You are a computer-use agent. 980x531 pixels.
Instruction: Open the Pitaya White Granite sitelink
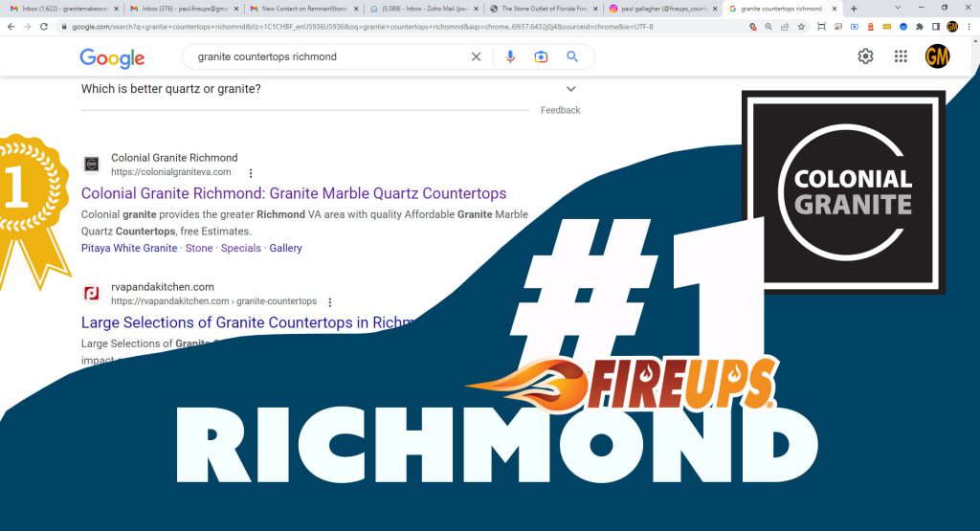coord(129,248)
